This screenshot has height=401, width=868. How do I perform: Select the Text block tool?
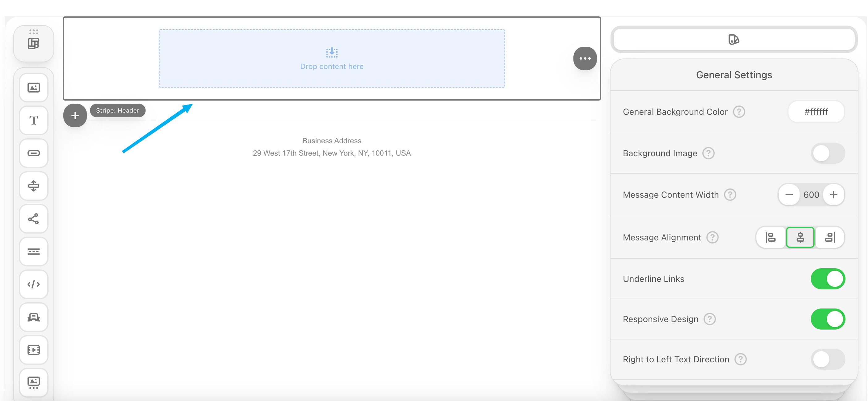point(34,120)
